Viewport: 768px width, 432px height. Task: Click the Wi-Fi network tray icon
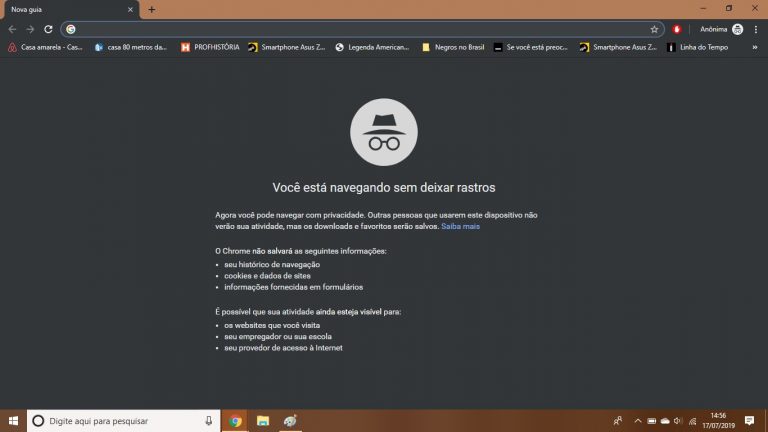693,421
